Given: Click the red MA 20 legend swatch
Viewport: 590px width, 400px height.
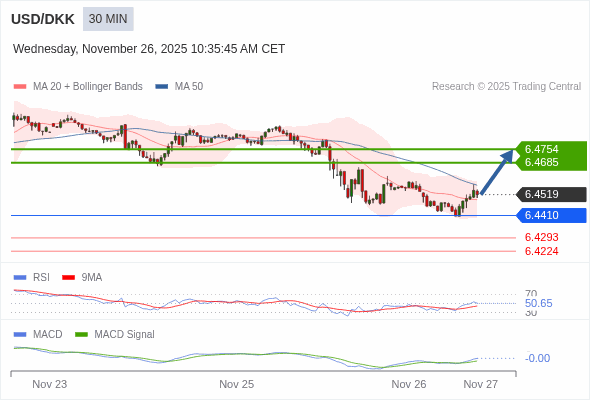Looking at the screenshot, I should point(20,87).
